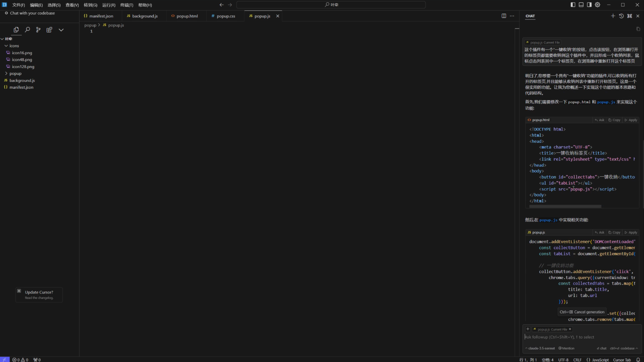The height and width of the screenshot is (362, 644).
Task: Start a new chat with plus icon
Action: tap(613, 16)
